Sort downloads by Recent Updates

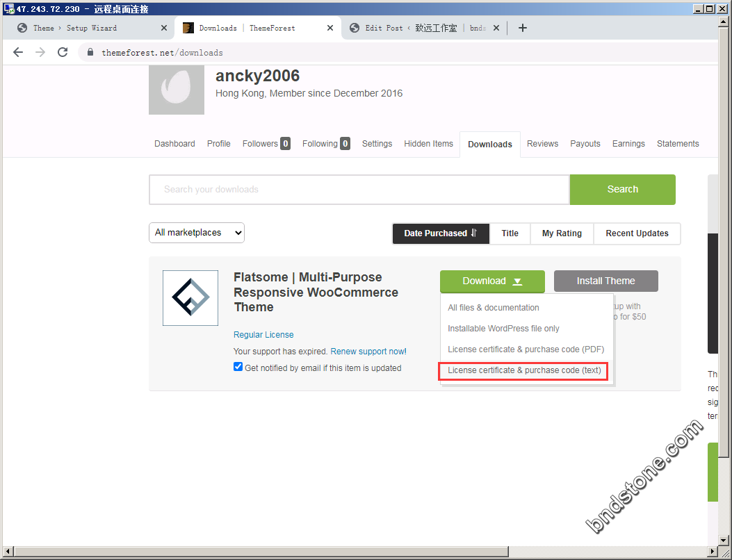point(637,233)
